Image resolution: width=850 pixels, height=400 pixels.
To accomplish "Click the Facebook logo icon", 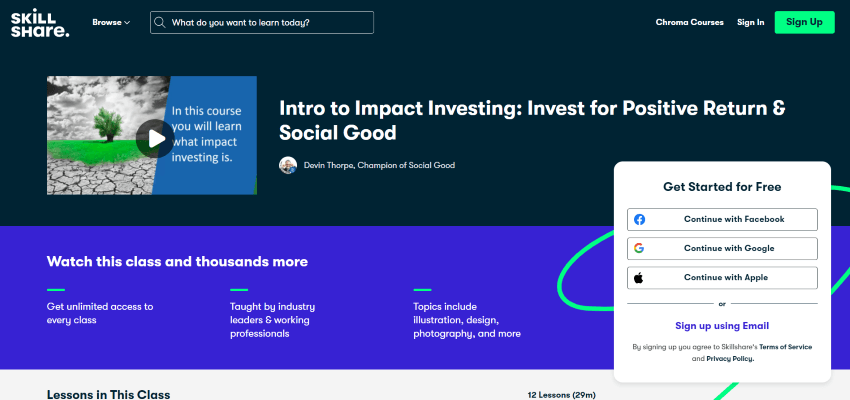I will point(640,220).
